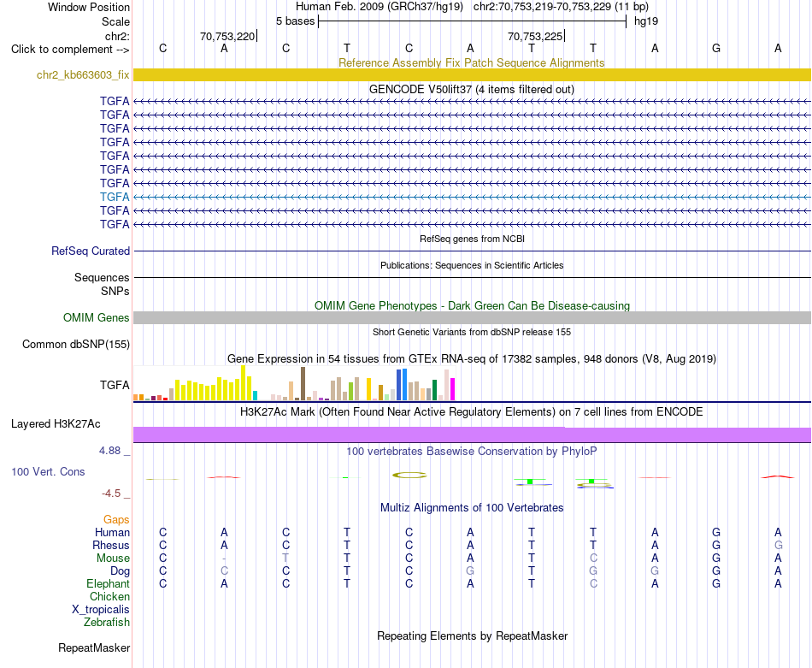Click the magenta bar at the GTEx chart end
This screenshot has width=812, height=668.
pyautogui.click(x=453, y=389)
